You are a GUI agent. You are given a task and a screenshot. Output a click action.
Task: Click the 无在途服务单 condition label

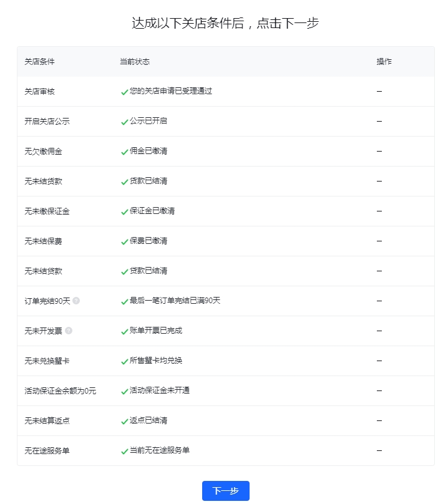coord(47,450)
